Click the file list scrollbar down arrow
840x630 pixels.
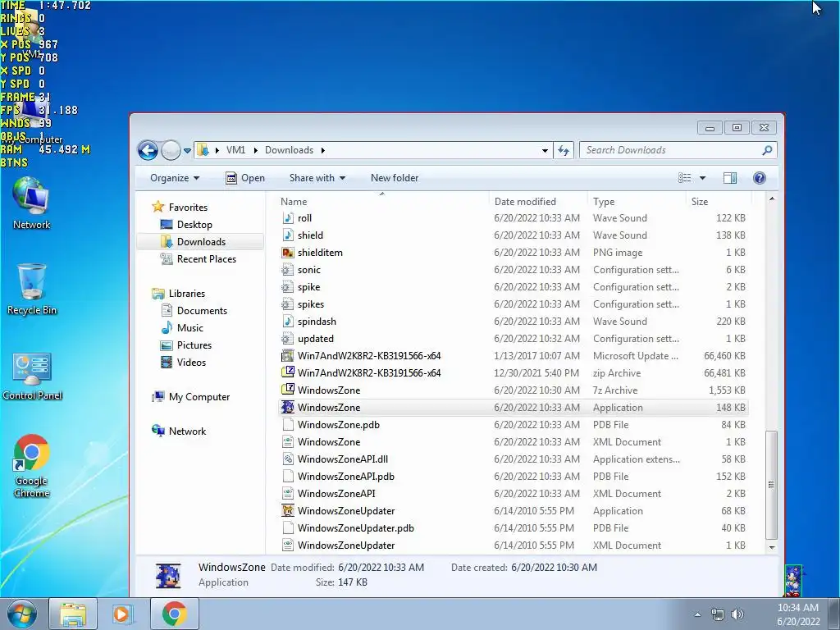(771, 547)
